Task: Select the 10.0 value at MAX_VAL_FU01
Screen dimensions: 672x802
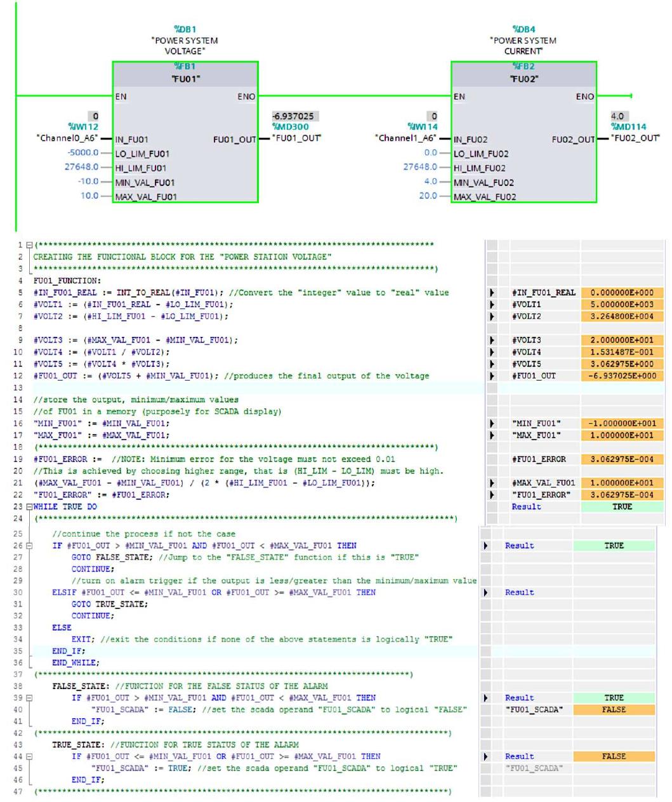Action: 89,195
